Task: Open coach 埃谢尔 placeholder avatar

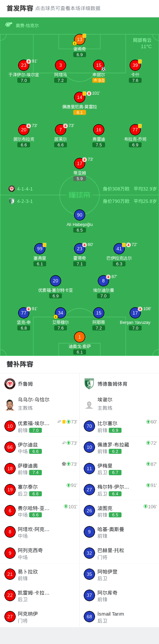Action: point(89,405)
